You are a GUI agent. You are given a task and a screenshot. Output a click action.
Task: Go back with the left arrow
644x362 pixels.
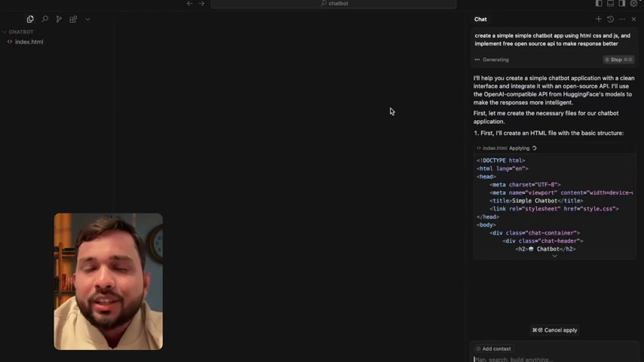pos(189,3)
